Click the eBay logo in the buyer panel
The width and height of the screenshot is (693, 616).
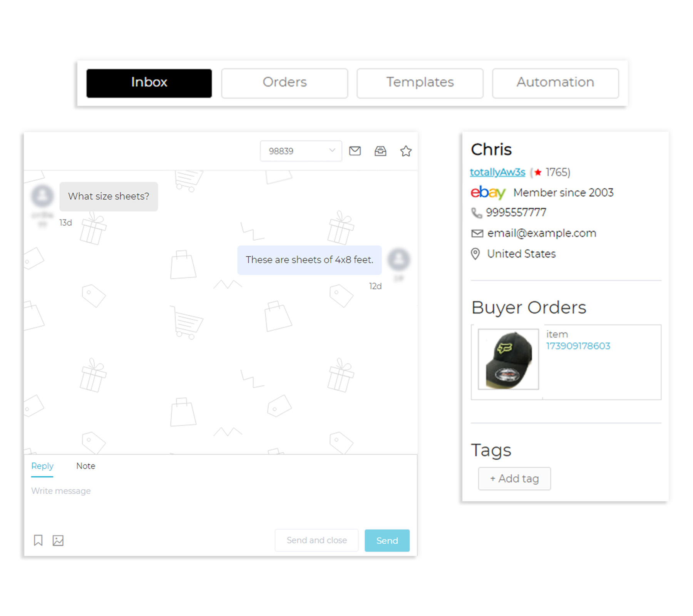click(487, 192)
